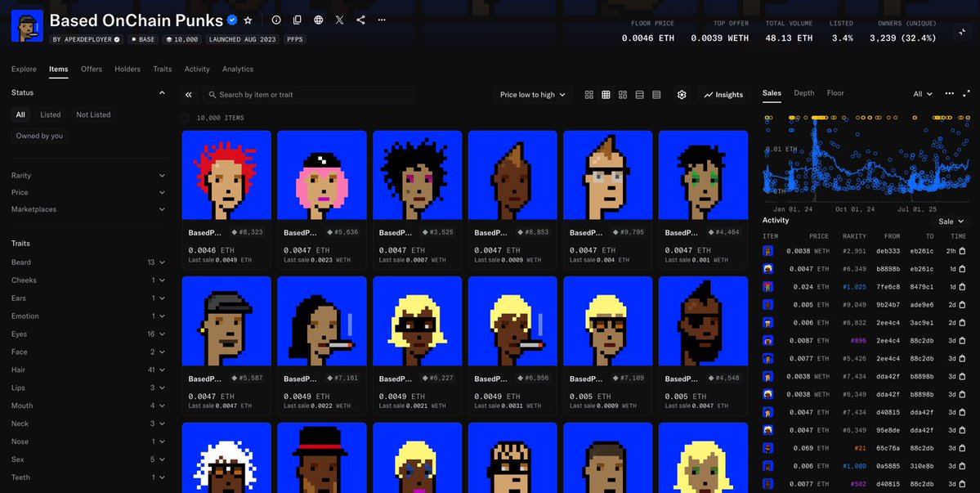This screenshot has width=980, height=493.
Task: Go to the Explore tab
Action: coord(24,69)
